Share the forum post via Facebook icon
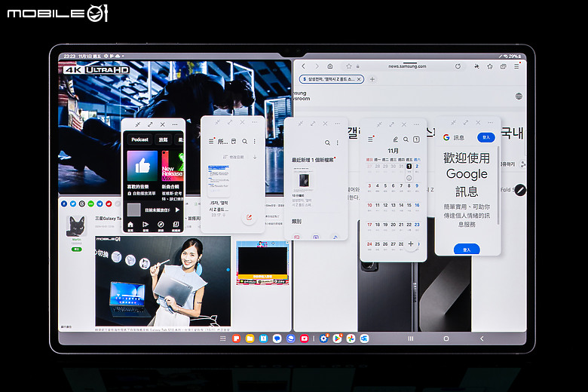Viewport: 588px width, 392px height. click(x=64, y=204)
